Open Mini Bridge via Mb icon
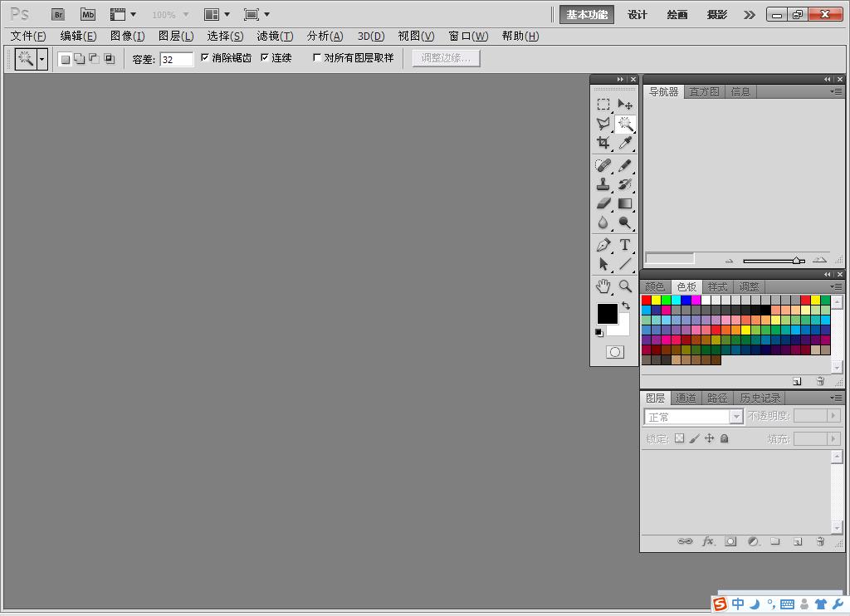850x616 pixels. 88,15
